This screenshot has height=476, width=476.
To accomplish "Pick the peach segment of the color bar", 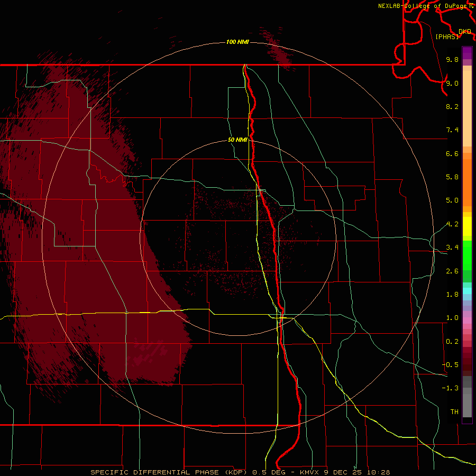I will 467,108.
